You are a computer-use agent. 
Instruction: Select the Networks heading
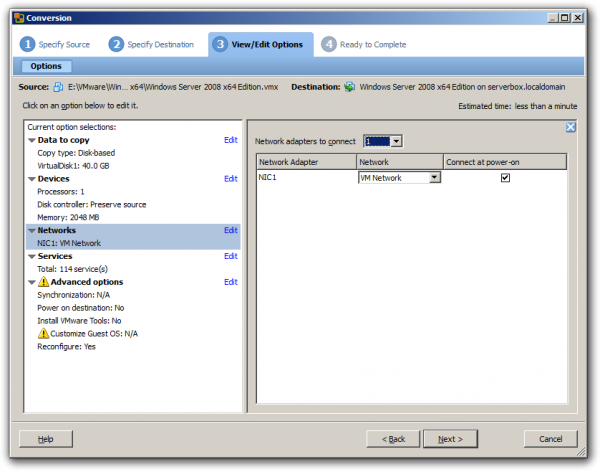(x=57, y=230)
